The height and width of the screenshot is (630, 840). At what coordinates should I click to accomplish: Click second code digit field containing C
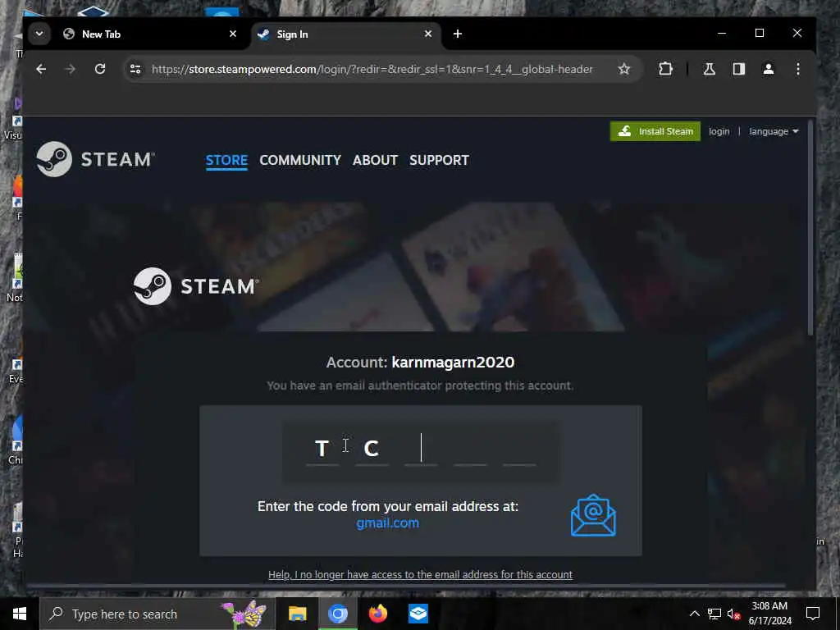[372, 449]
